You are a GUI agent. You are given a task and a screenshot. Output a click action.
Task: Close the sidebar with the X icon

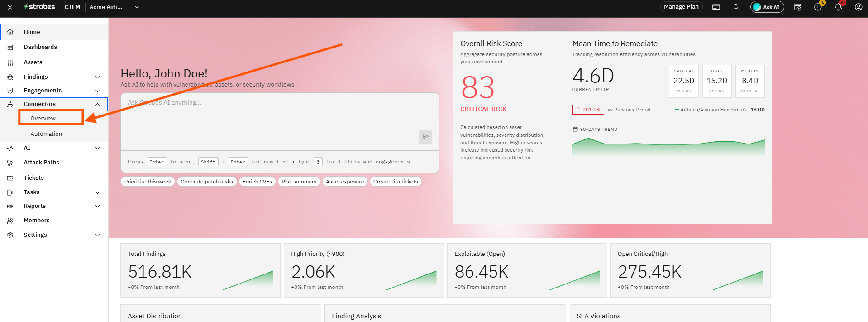pos(10,7)
